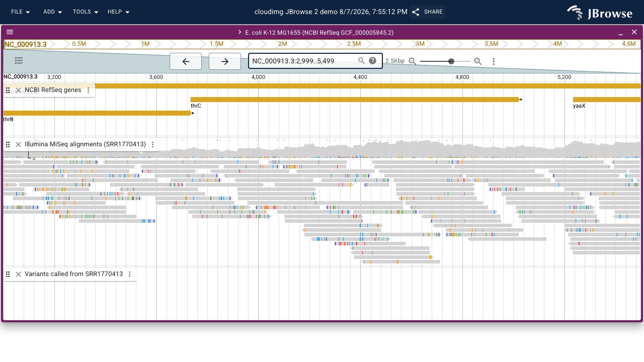This screenshot has height=362, width=644.
Task: Open the location search help icon
Action: 373,61
